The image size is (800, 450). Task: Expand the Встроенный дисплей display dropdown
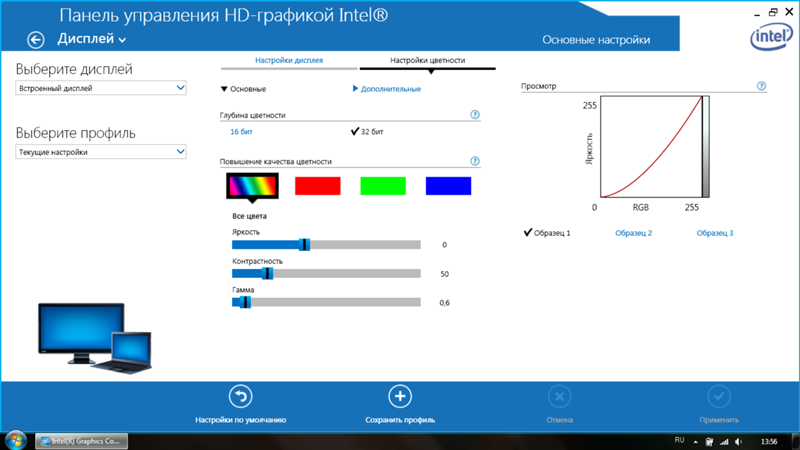[101, 88]
